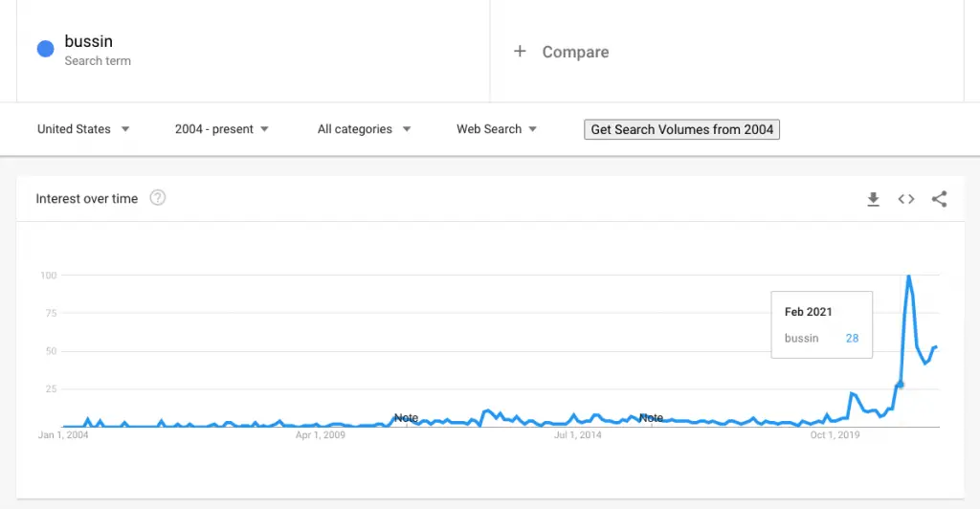
Task: Share the interest over time chart
Action: (x=940, y=199)
